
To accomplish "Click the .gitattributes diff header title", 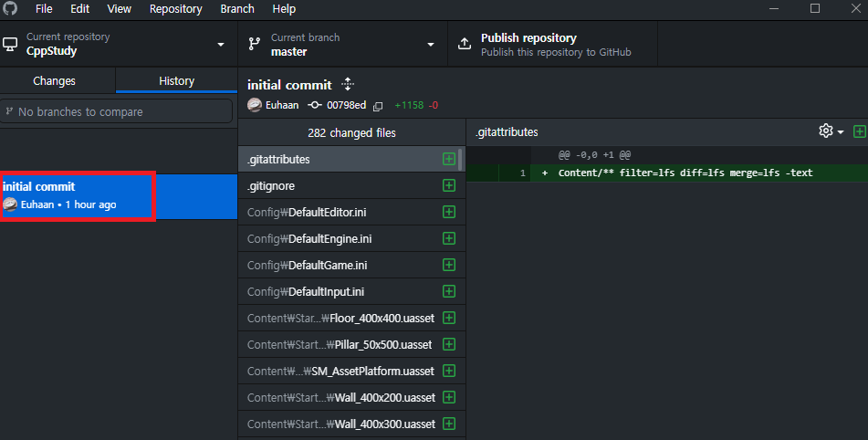I will 507,132.
